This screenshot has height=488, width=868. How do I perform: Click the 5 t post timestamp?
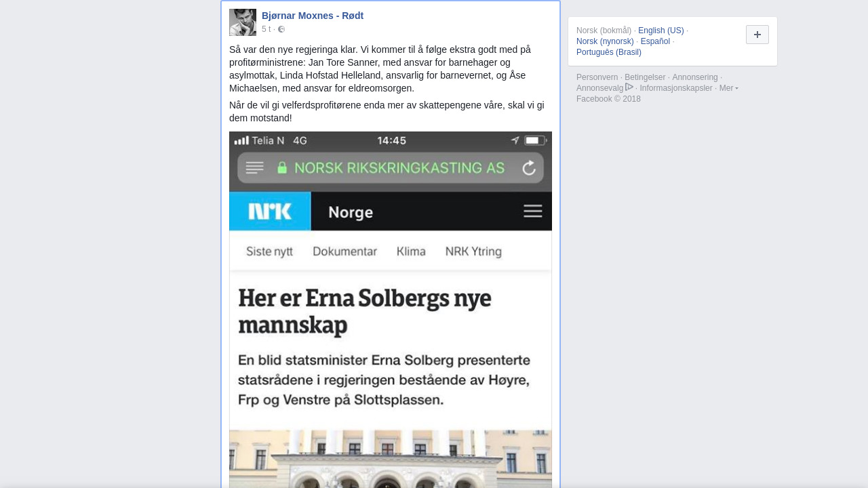point(266,29)
